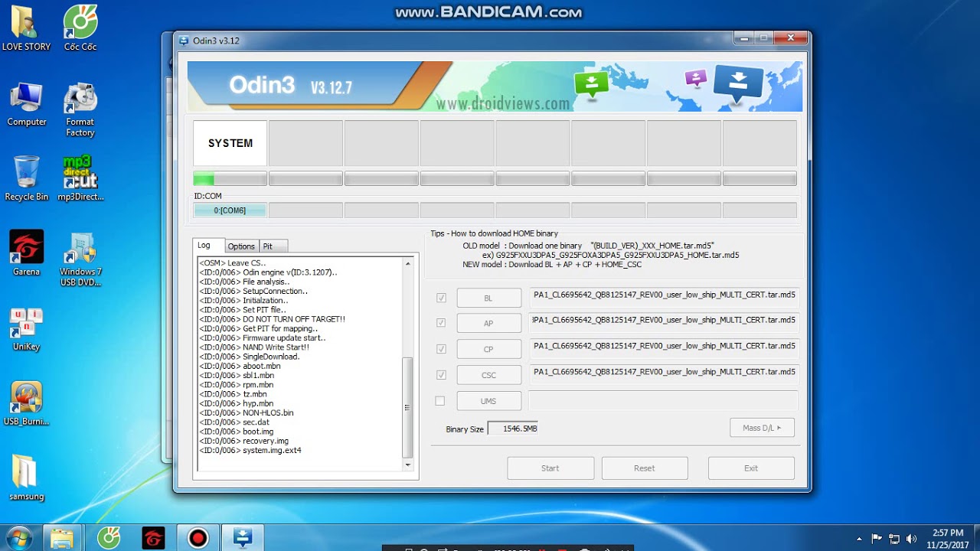Open the volume speaker tray icon
The height and width of the screenshot is (551, 980).
tap(911, 539)
